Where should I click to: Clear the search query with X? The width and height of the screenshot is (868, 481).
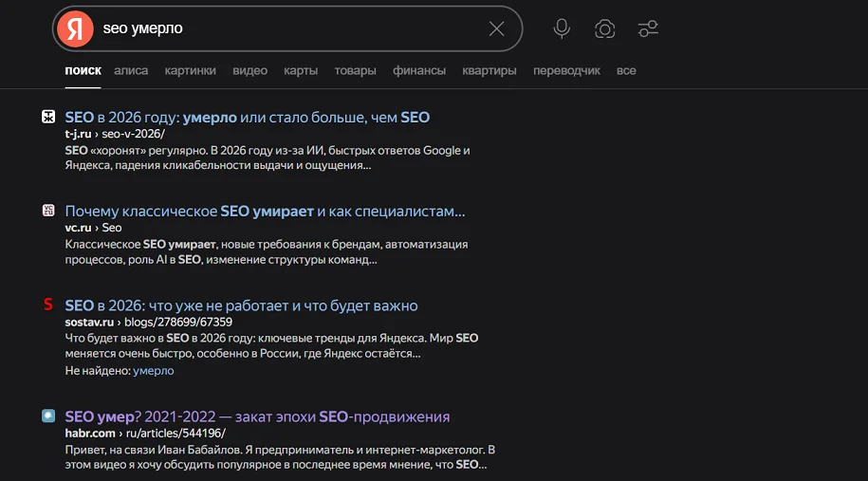[496, 28]
